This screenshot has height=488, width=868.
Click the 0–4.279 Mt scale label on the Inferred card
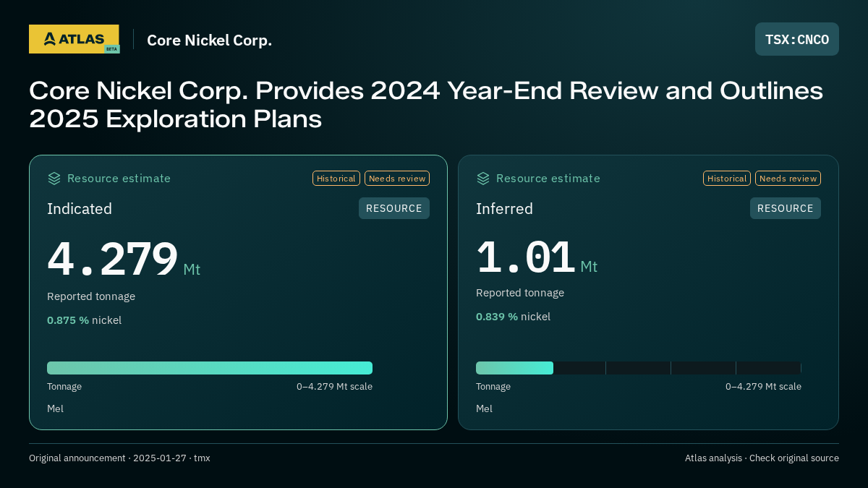[763, 387]
